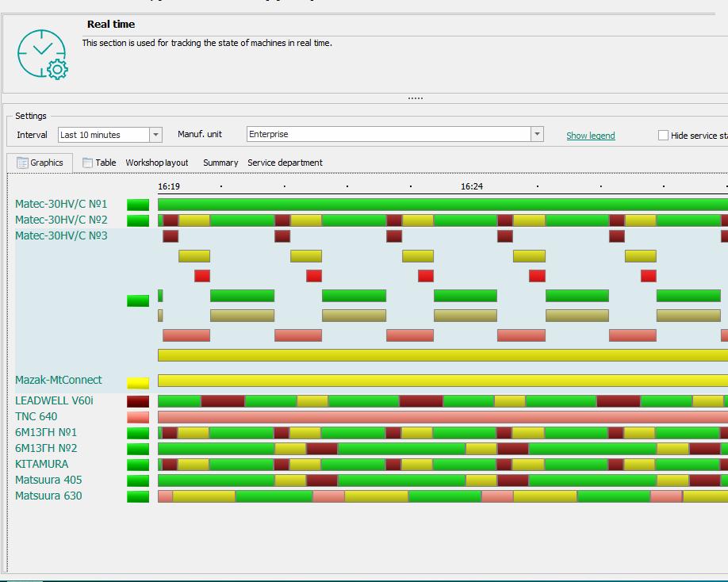Select machine Matec-30HV/C №2
The image size is (728, 582).
[x=61, y=220]
